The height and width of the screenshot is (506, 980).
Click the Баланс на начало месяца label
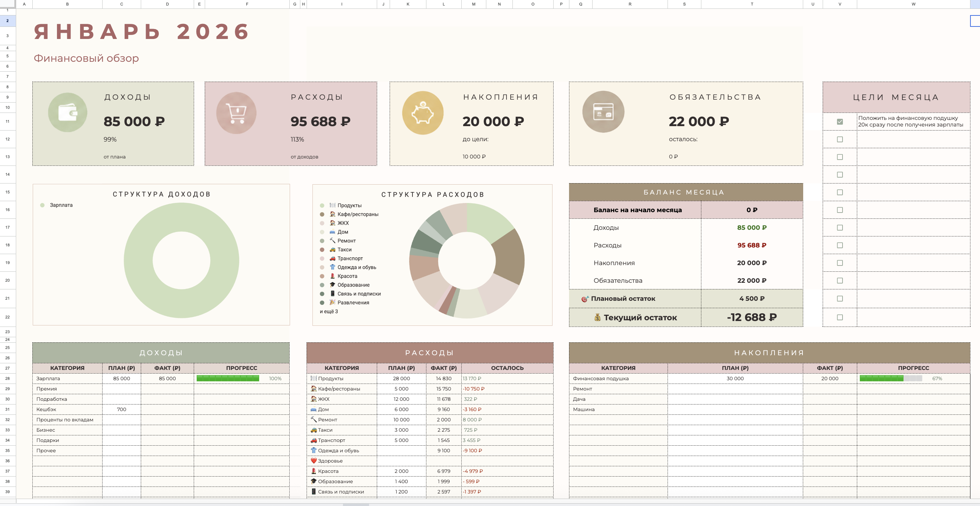click(x=638, y=210)
